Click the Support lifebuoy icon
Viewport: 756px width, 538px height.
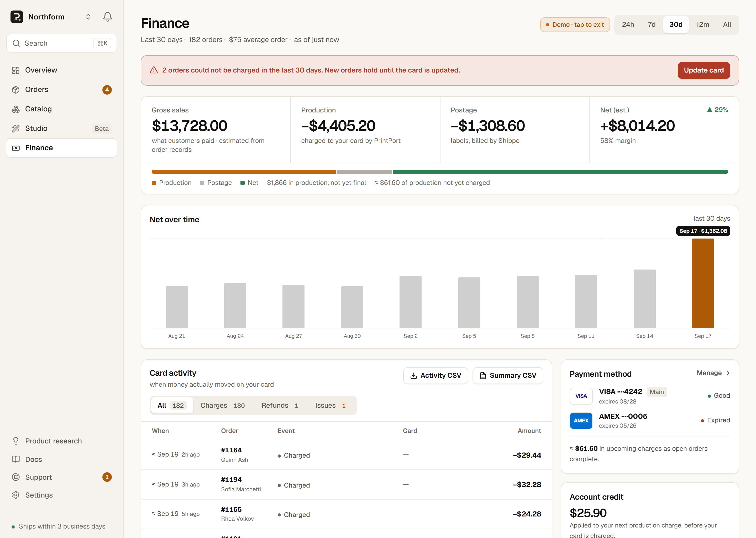coord(15,477)
